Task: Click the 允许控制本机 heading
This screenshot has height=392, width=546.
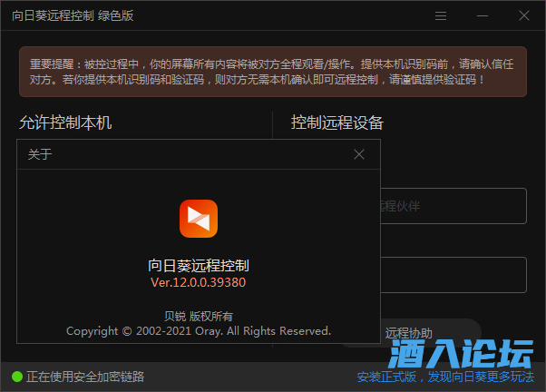Action: click(65, 122)
